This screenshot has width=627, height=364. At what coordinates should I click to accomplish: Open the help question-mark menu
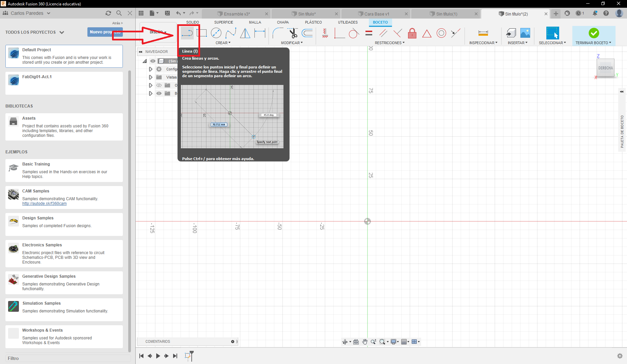point(606,13)
